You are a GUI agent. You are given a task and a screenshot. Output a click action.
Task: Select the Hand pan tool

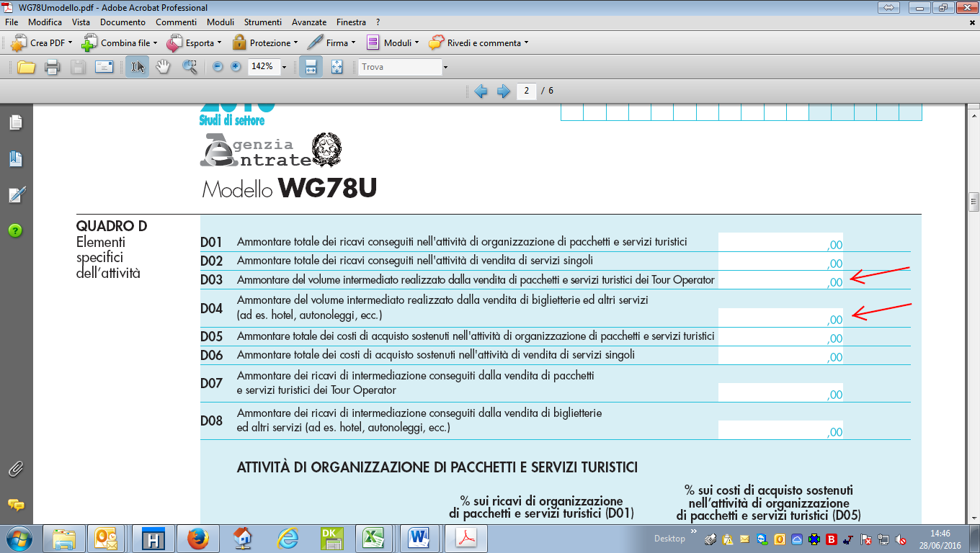point(164,67)
